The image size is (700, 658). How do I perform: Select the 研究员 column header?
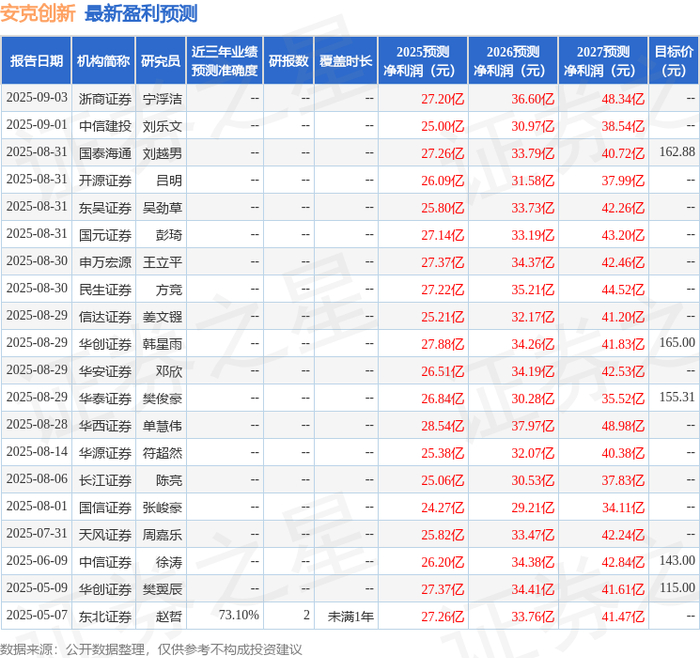pyautogui.click(x=161, y=61)
